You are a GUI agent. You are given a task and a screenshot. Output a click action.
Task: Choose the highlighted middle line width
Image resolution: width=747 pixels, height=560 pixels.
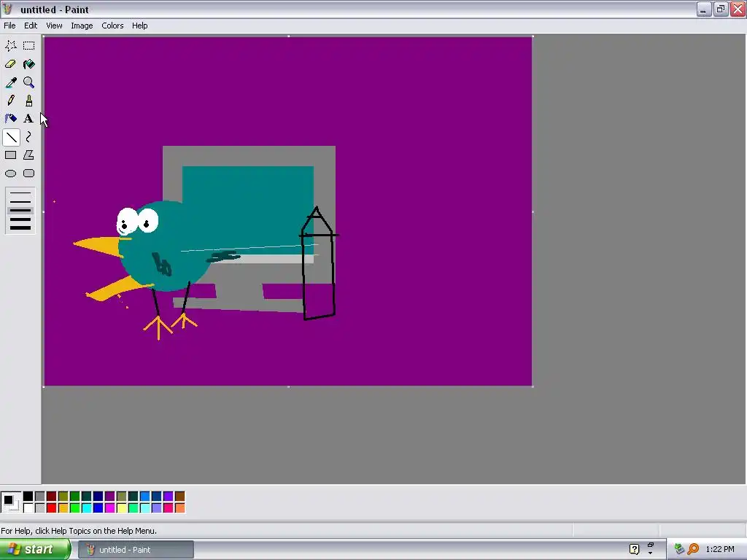point(20,210)
